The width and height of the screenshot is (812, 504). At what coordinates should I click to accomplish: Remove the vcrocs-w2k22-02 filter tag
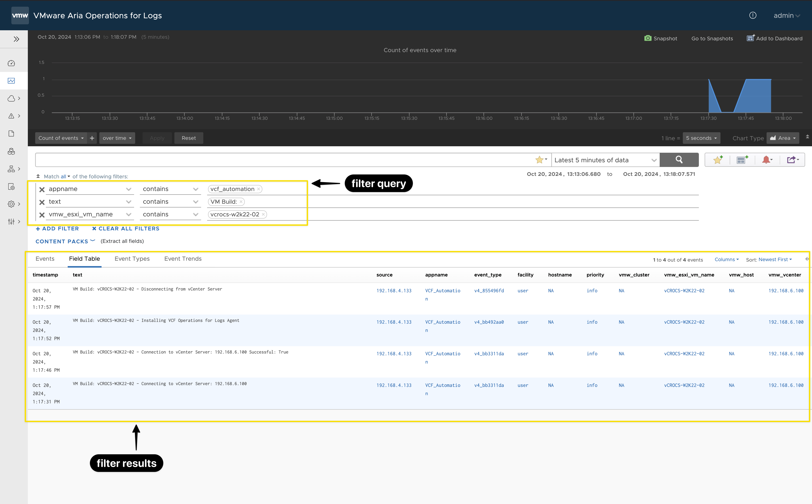pos(263,214)
